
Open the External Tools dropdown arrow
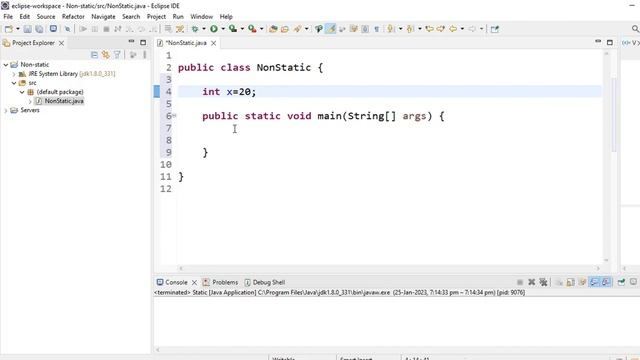pyautogui.click(x=262, y=29)
